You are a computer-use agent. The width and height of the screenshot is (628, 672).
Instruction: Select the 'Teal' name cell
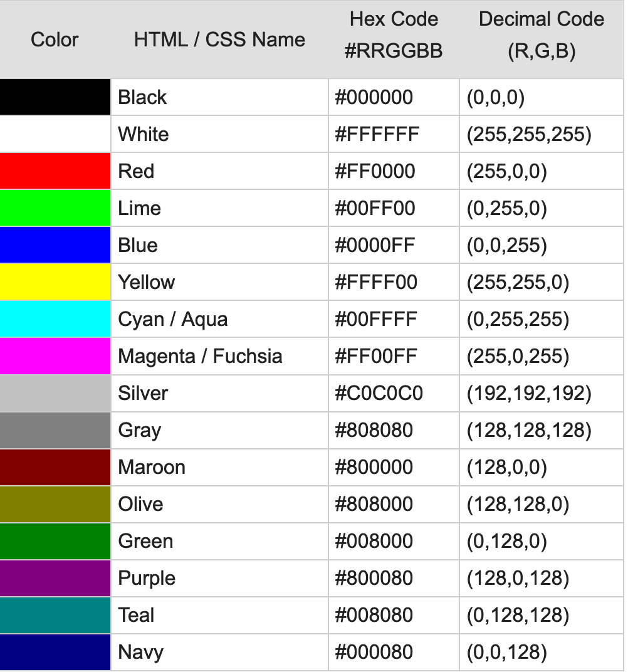[x=219, y=615]
